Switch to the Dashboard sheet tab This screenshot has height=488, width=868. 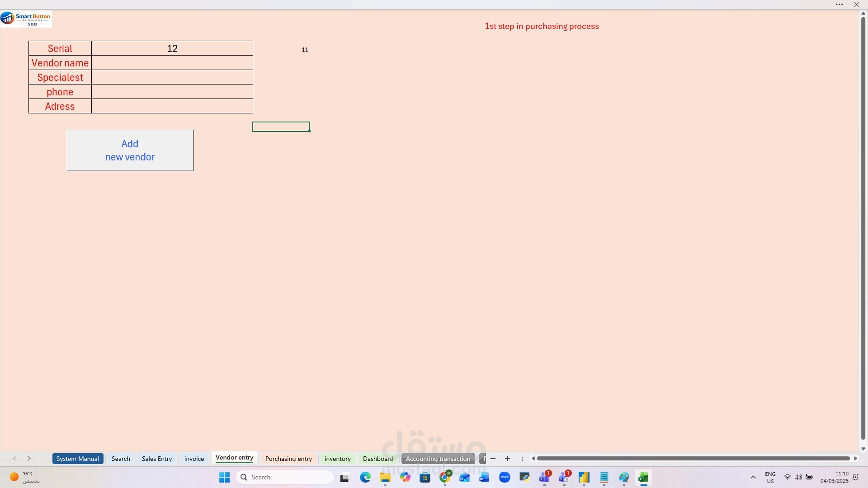coord(378,459)
